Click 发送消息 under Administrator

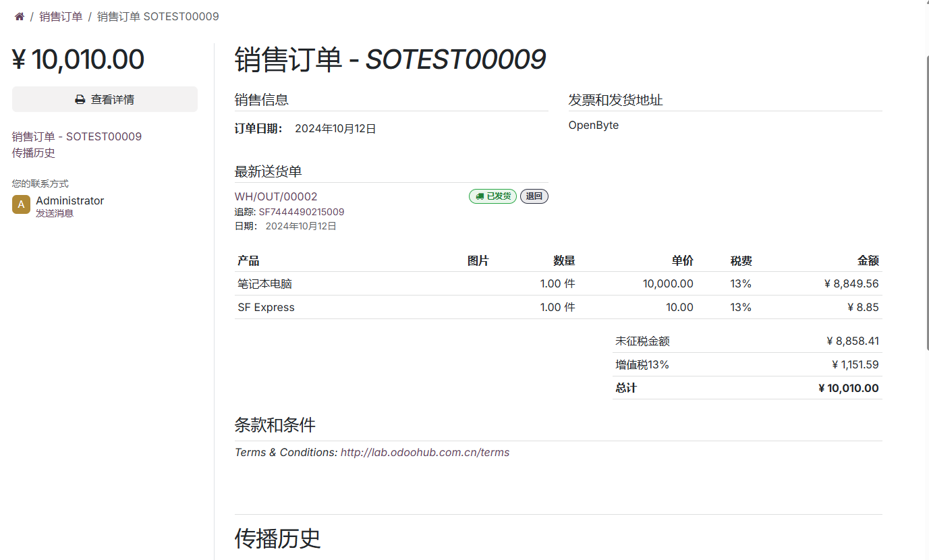point(55,213)
